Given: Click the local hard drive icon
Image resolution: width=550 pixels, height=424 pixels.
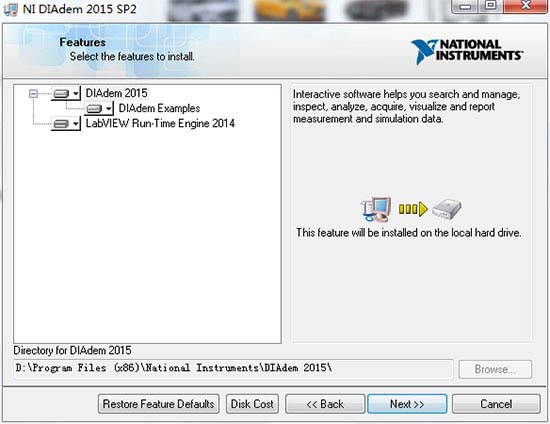Looking at the screenshot, I should point(447,209).
